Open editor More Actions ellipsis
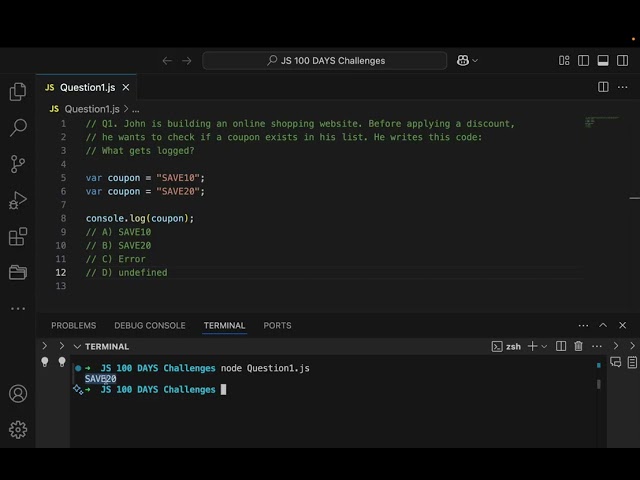This screenshot has width=640, height=480. 622,87
